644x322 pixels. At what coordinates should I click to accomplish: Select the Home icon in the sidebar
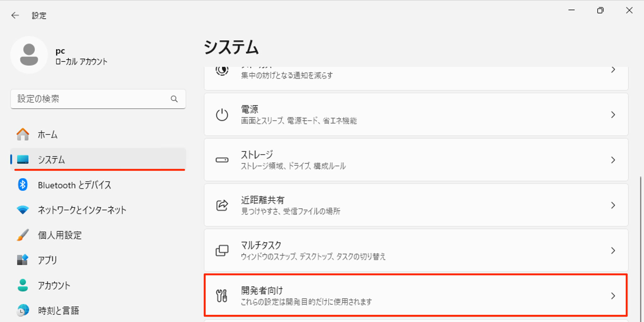[22, 134]
